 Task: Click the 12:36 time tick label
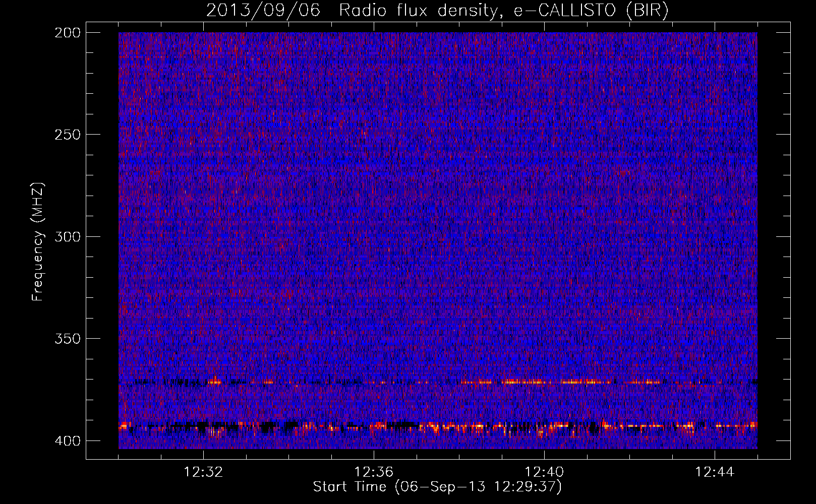tap(374, 472)
